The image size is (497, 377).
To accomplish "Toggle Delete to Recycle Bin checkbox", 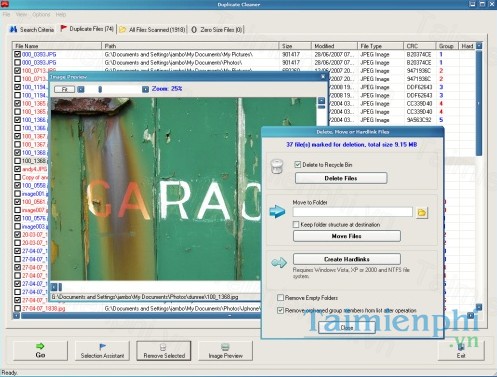I will click(298, 164).
